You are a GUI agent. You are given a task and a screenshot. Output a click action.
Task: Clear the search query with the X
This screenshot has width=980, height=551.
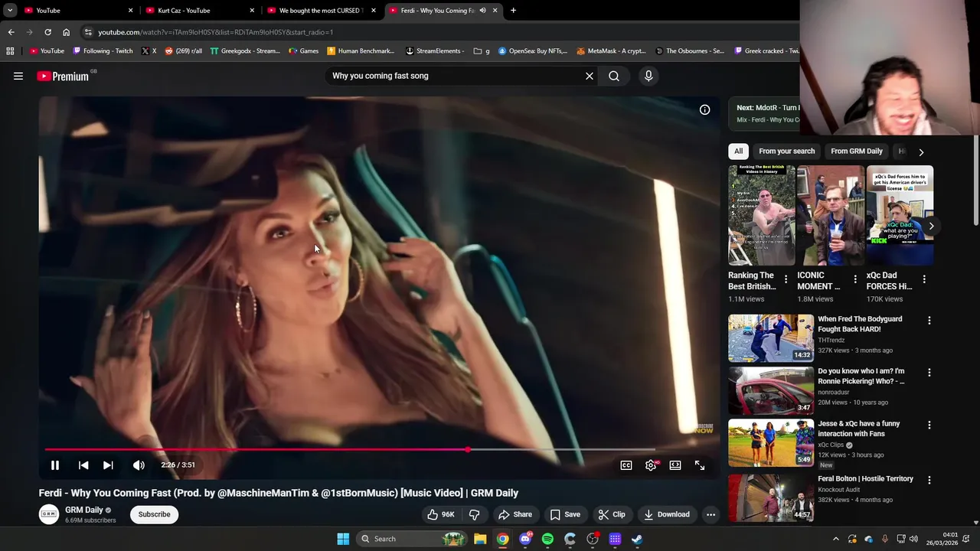pos(590,76)
